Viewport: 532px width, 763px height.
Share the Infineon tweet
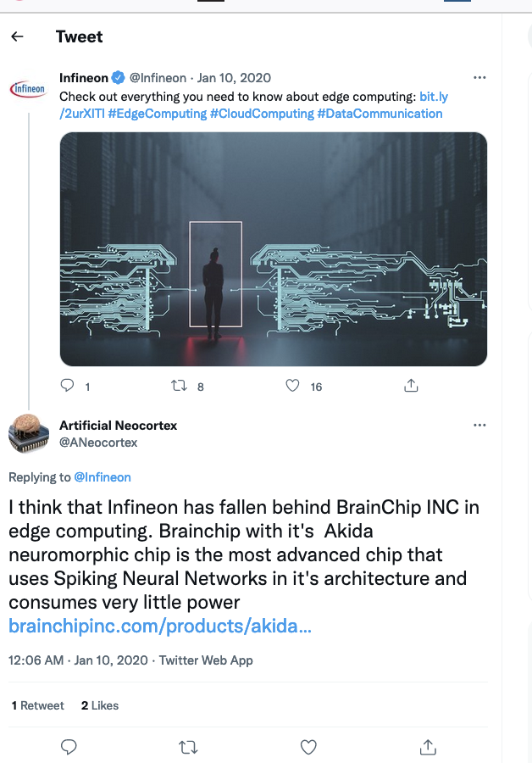click(411, 386)
